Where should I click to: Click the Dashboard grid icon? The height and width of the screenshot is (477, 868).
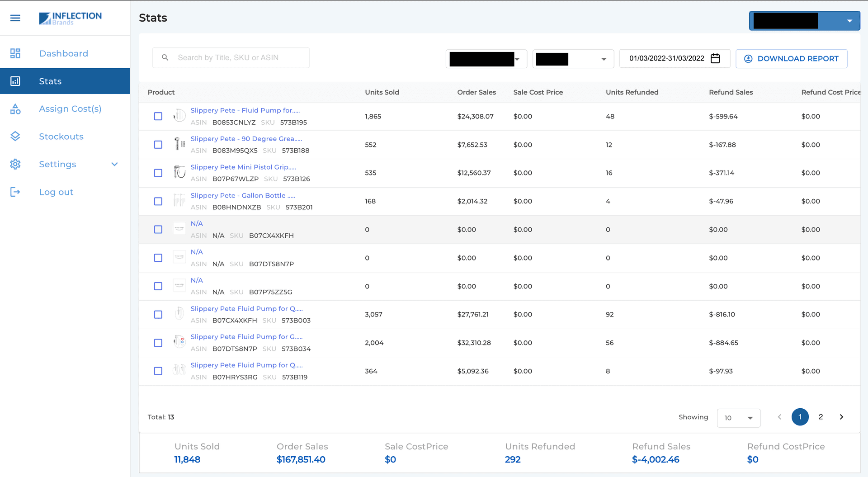[15, 53]
